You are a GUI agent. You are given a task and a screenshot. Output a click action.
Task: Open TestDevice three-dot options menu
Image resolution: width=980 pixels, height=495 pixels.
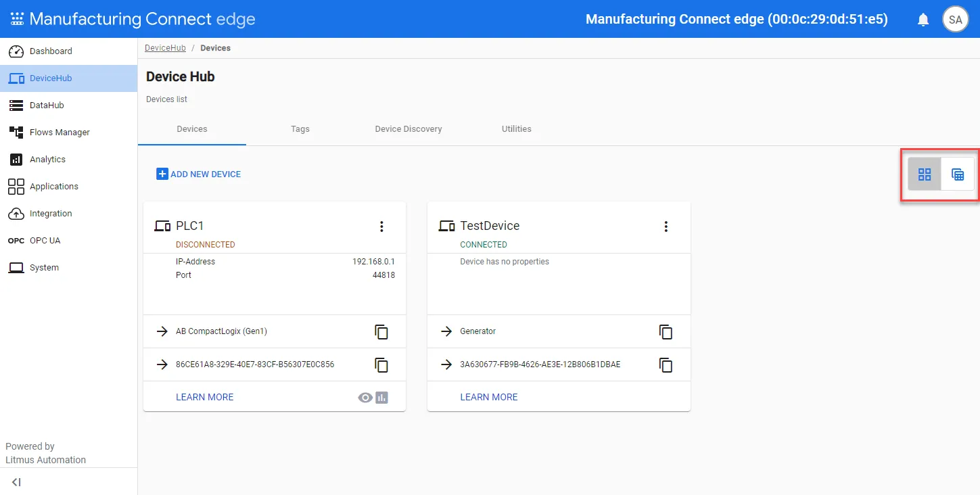click(666, 227)
